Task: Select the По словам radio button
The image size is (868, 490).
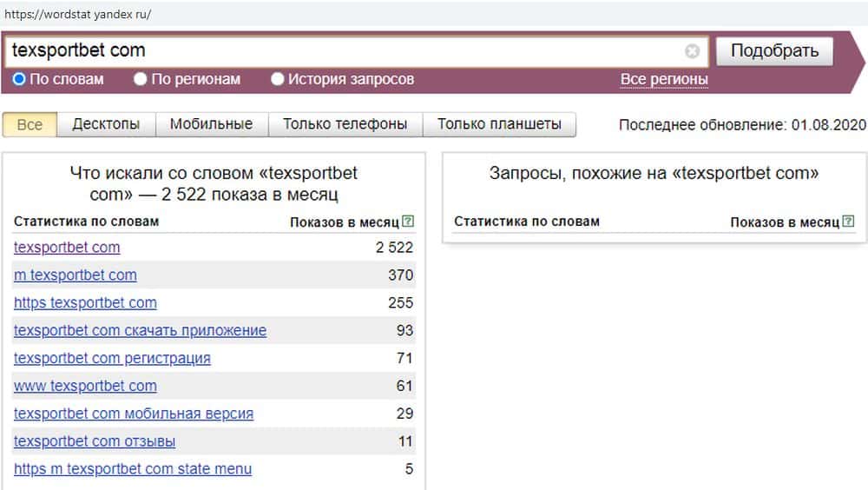Action: (19, 79)
